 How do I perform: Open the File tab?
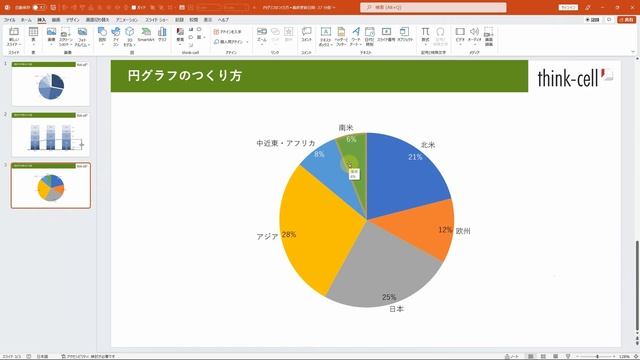coord(9,20)
